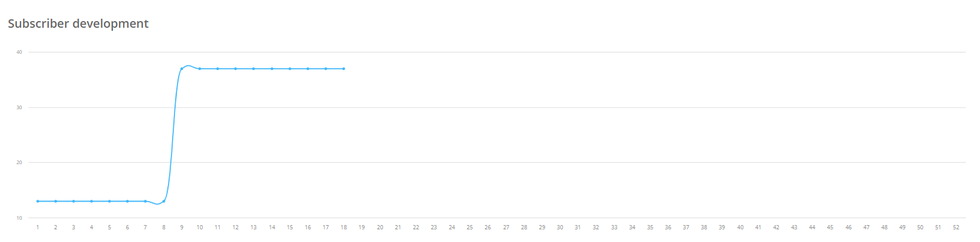Select x-axis week label 26
Viewport: 980px width, 242px height.
click(488, 228)
